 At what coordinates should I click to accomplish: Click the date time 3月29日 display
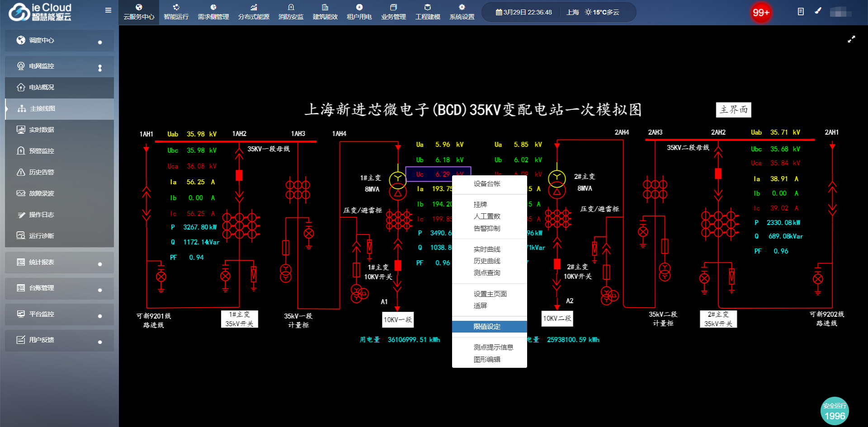point(524,12)
